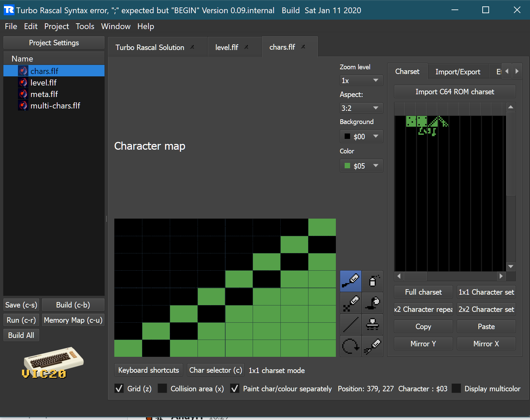Click the Turbo Rascal app icon in title bar

point(9,10)
